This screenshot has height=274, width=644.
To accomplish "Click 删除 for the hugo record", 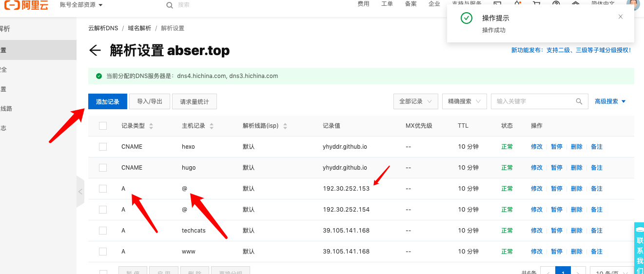I will point(577,168).
